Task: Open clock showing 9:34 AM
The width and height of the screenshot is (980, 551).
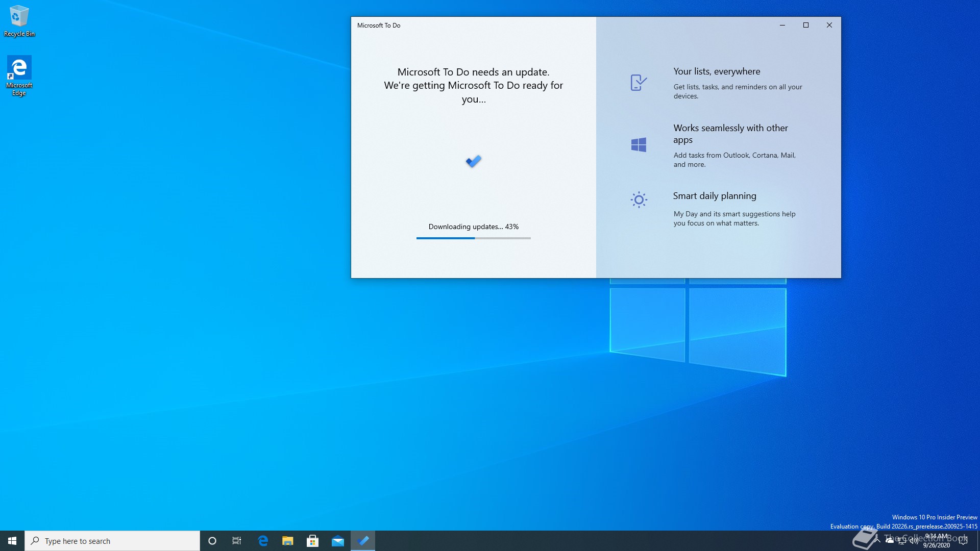Action: point(937,541)
